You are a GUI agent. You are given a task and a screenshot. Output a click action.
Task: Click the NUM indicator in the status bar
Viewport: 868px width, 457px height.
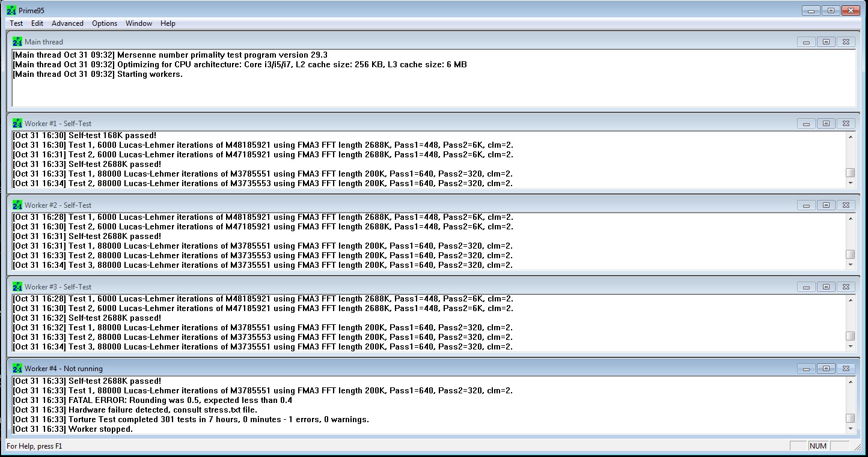pyautogui.click(x=818, y=446)
